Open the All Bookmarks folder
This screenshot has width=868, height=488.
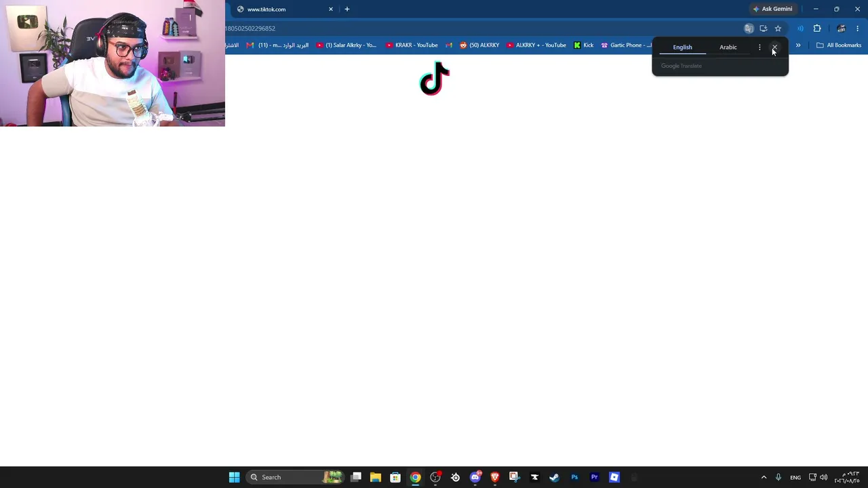839,45
